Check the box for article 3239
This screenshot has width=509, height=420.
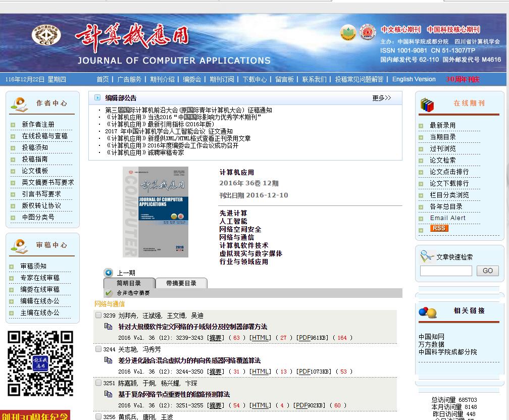(x=98, y=315)
